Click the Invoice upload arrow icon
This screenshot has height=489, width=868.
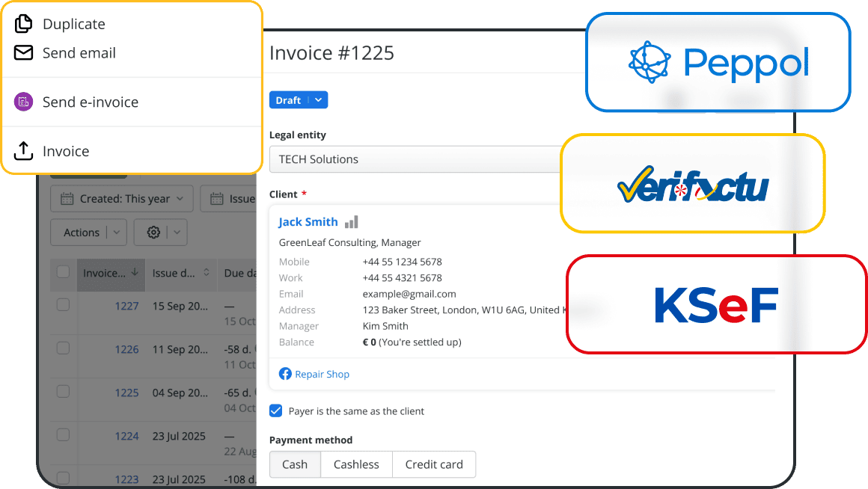23,151
